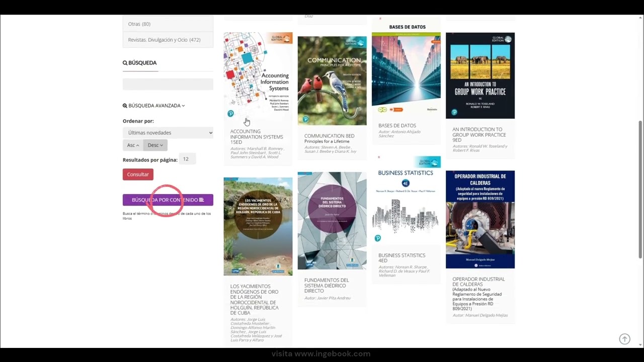Click OPERADOR INDUSTRIAL DE CALDERAS title
This screenshot has height=362, width=644.
478,282
